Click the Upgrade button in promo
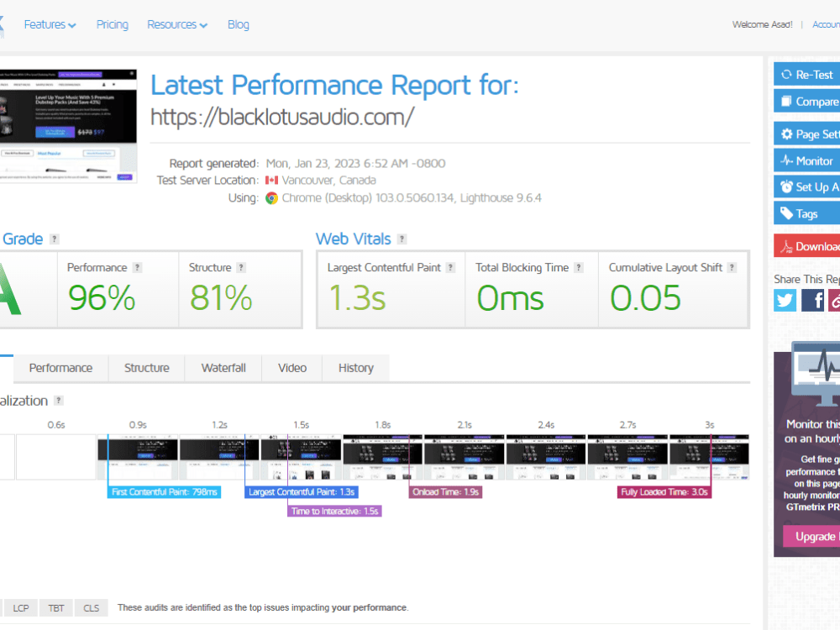Screen dimensions: 840x630 pyautogui.click(x=811, y=536)
